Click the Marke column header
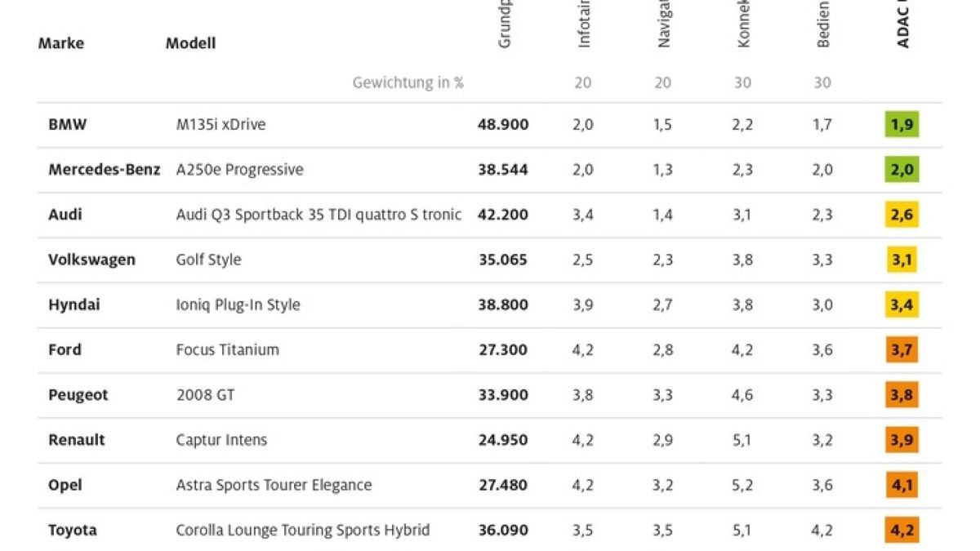This screenshot has height=551, width=980. tap(61, 43)
